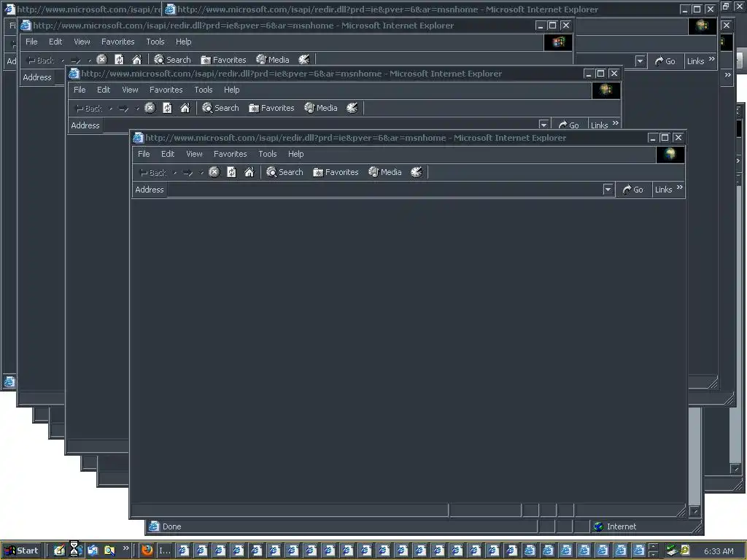
Task: Click the Internet zone indicator in the status bar
Action: coord(615,526)
